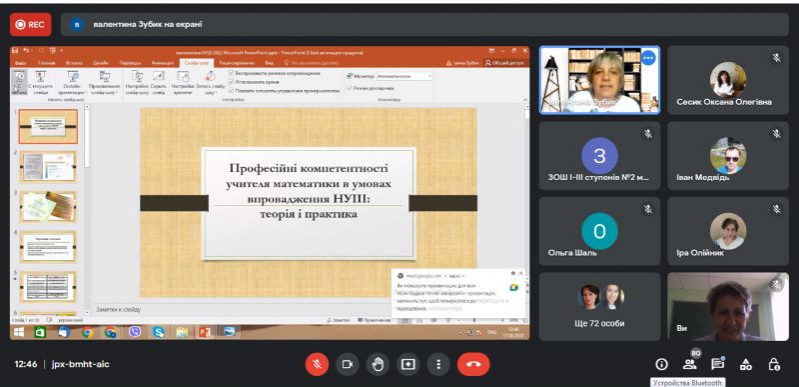Image resolution: width=799 pixels, height=387 pixels.
Task: Open the activities icon
Action: coord(745,364)
